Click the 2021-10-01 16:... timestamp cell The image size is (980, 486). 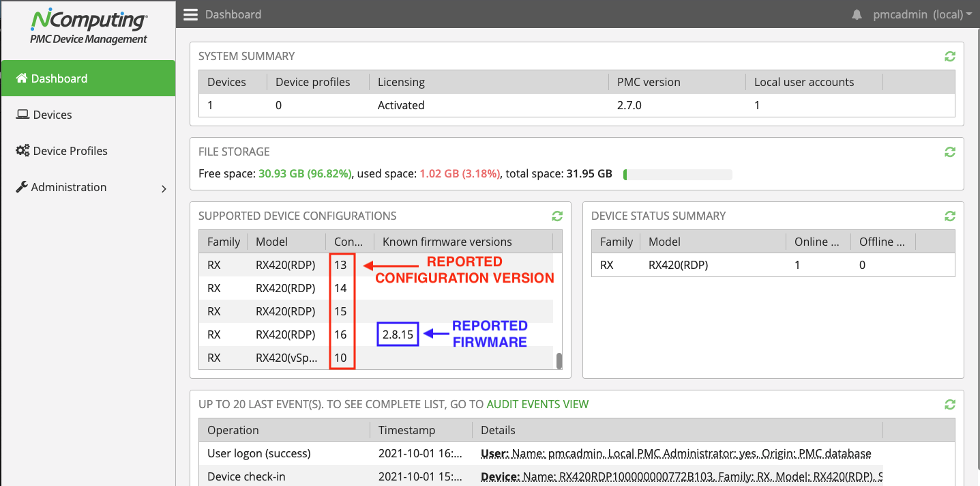[x=421, y=453]
